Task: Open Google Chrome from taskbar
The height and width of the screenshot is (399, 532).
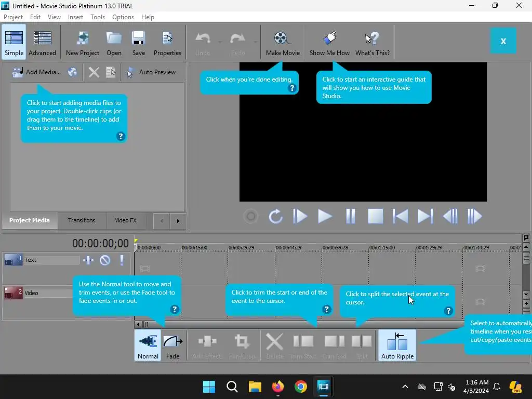Action: (x=301, y=387)
